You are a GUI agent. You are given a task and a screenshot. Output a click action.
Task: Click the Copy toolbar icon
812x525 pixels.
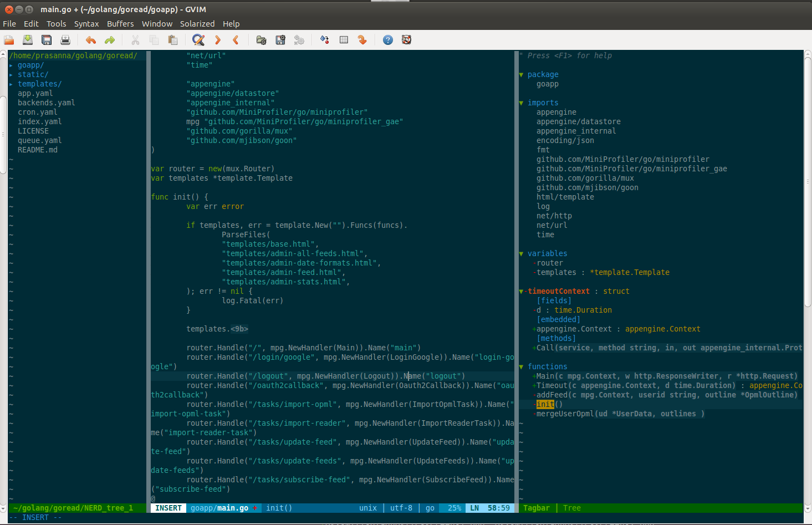click(x=154, y=40)
